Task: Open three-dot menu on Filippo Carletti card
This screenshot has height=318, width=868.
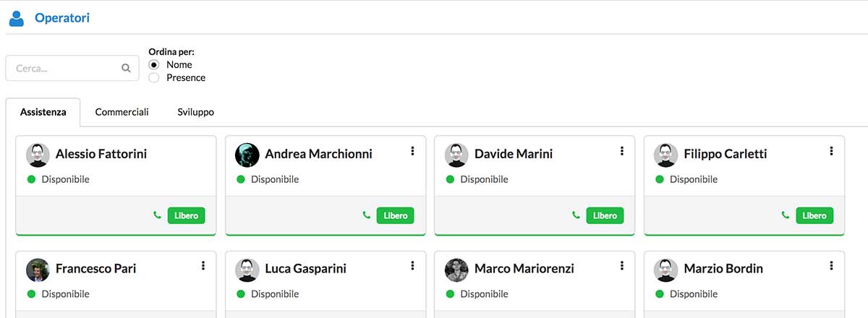Action: pyautogui.click(x=831, y=151)
